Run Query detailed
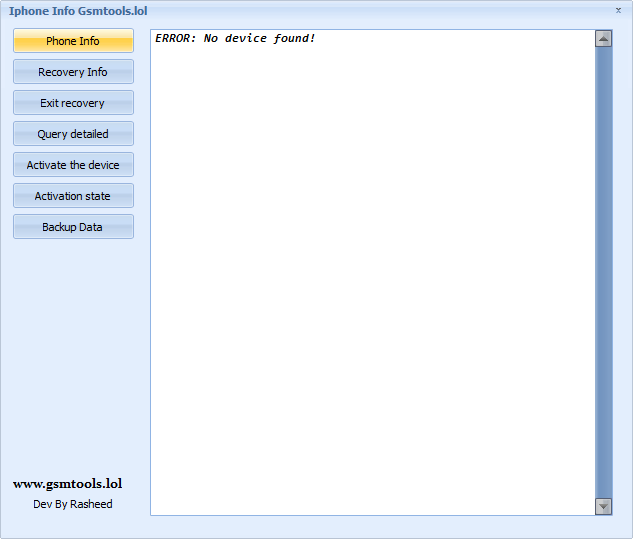 [x=73, y=134]
